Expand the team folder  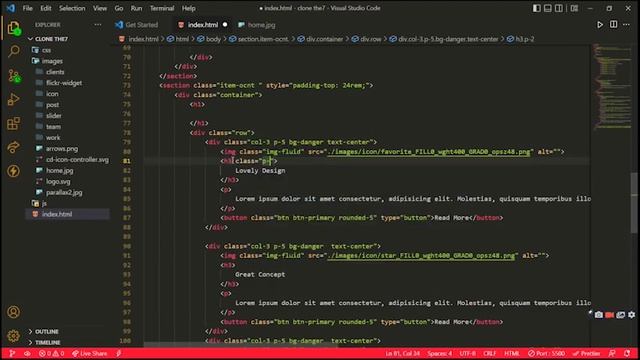point(53,127)
